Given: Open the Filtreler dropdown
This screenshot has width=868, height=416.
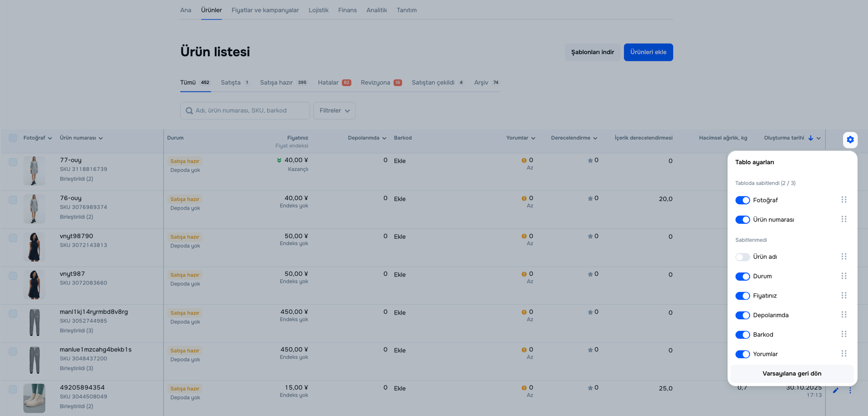Looking at the screenshot, I should (x=334, y=111).
